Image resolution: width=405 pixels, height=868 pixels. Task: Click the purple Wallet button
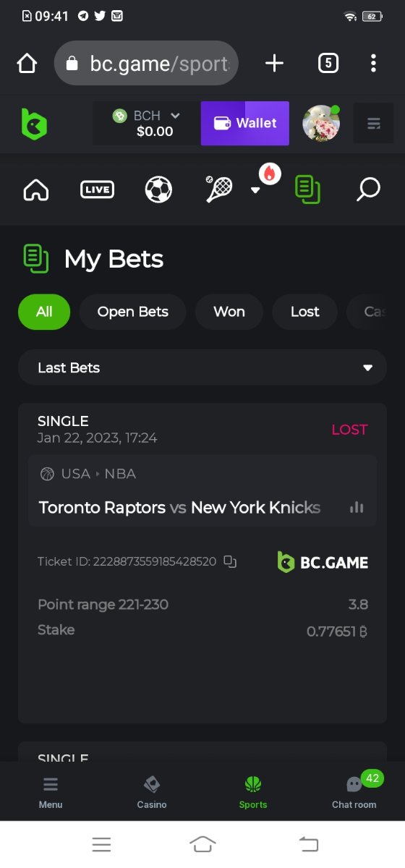coord(245,123)
